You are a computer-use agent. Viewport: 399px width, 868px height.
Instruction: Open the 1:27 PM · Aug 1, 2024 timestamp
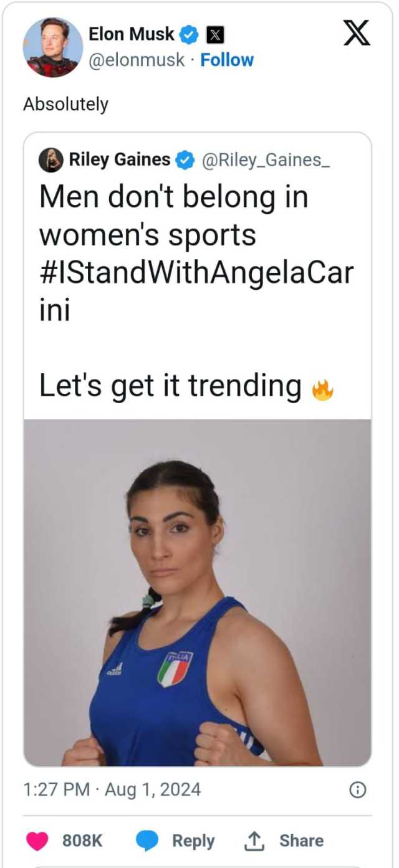coord(112,790)
